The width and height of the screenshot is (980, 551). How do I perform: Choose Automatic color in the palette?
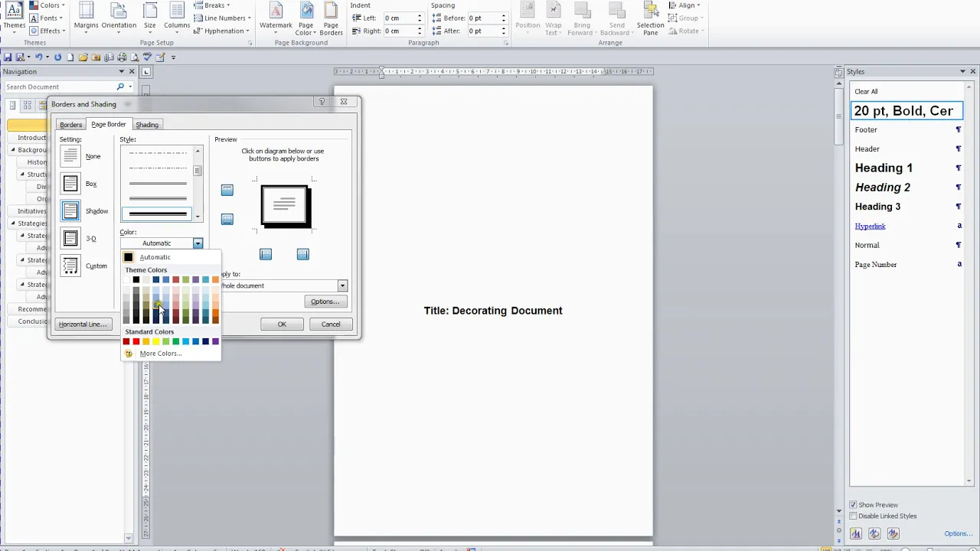[x=171, y=257]
